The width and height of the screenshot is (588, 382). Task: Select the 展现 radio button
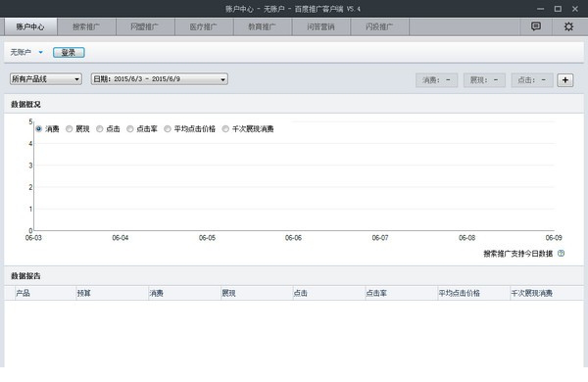[69, 129]
